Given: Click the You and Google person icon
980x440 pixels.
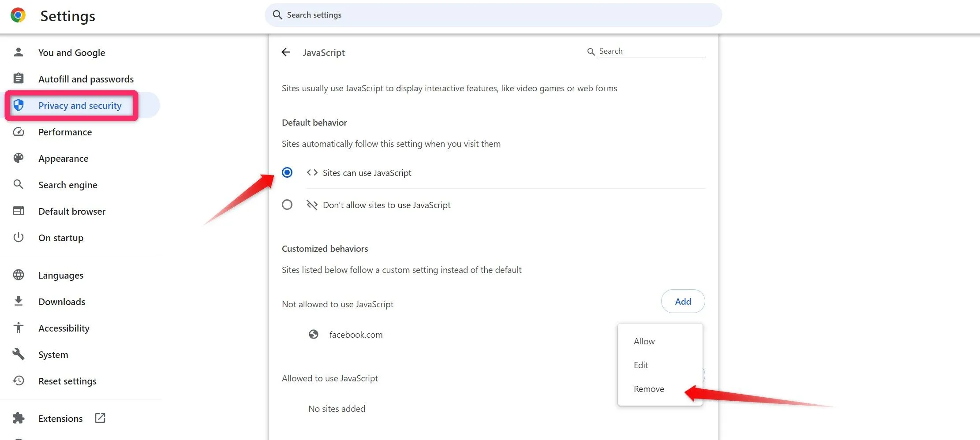Looking at the screenshot, I should click(x=18, y=52).
